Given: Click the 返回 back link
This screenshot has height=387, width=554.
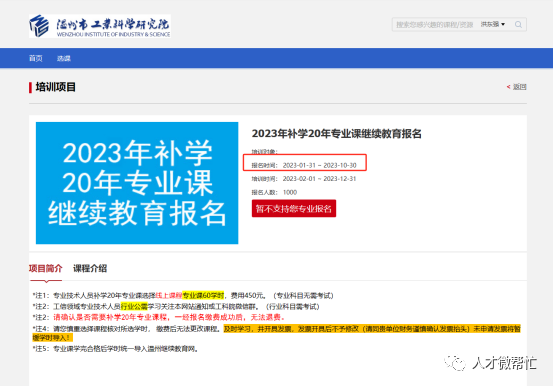Looking at the screenshot, I should point(517,87).
